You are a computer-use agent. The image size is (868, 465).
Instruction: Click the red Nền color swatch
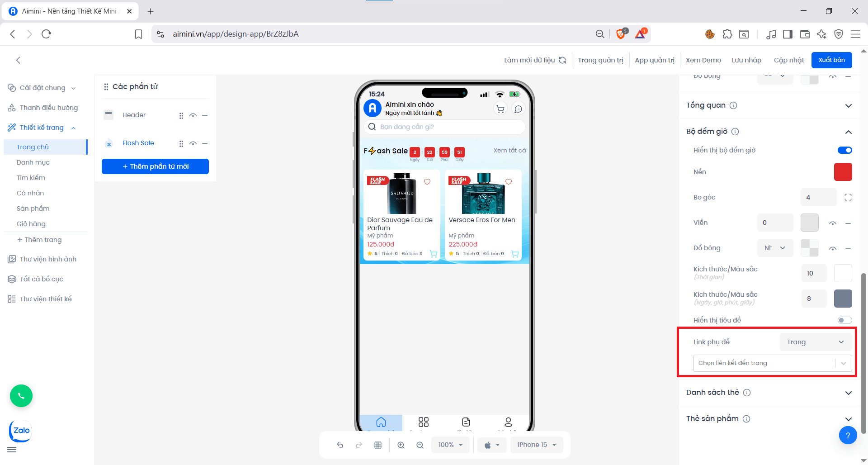pyautogui.click(x=843, y=172)
